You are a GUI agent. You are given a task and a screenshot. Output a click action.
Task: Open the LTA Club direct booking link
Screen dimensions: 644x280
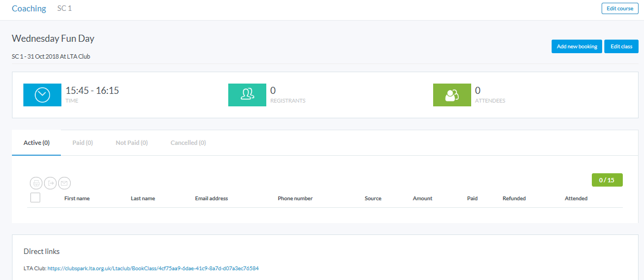point(153,268)
